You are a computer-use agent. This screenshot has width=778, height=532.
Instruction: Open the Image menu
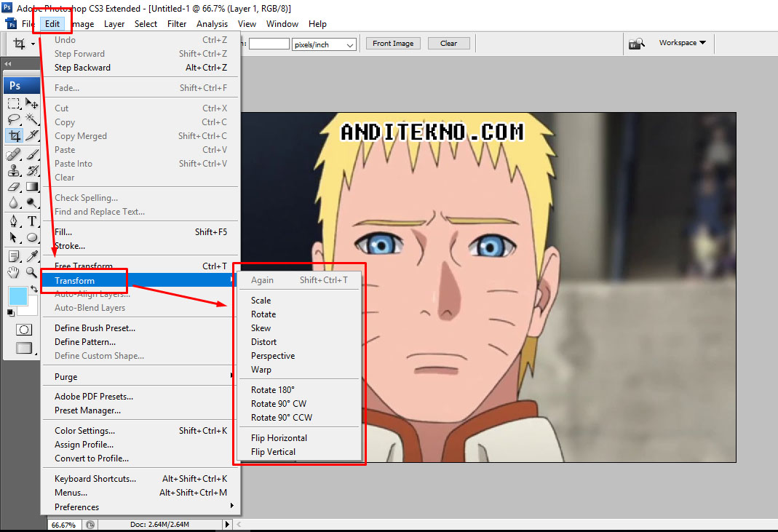(x=83, y=24)
